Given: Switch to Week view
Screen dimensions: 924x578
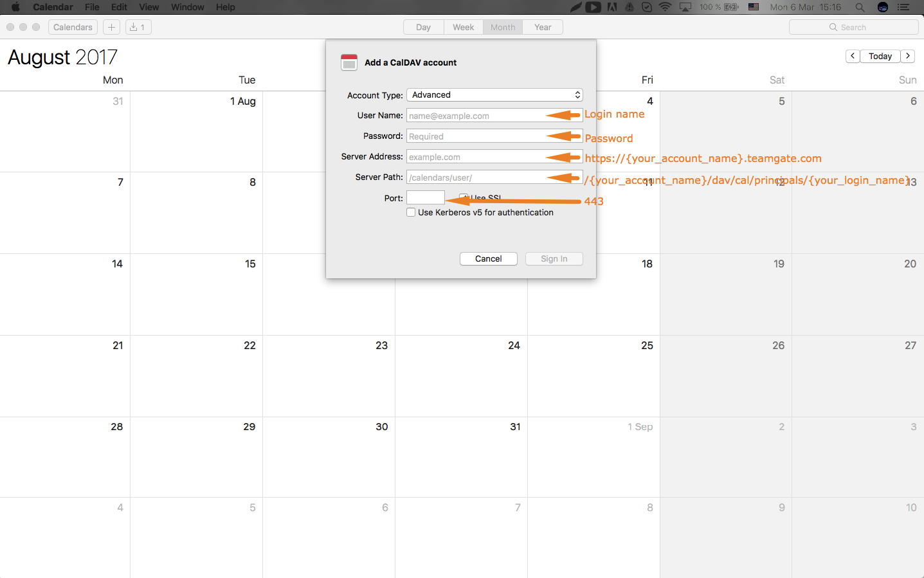Looking at the screenshot, I should 463,27.
